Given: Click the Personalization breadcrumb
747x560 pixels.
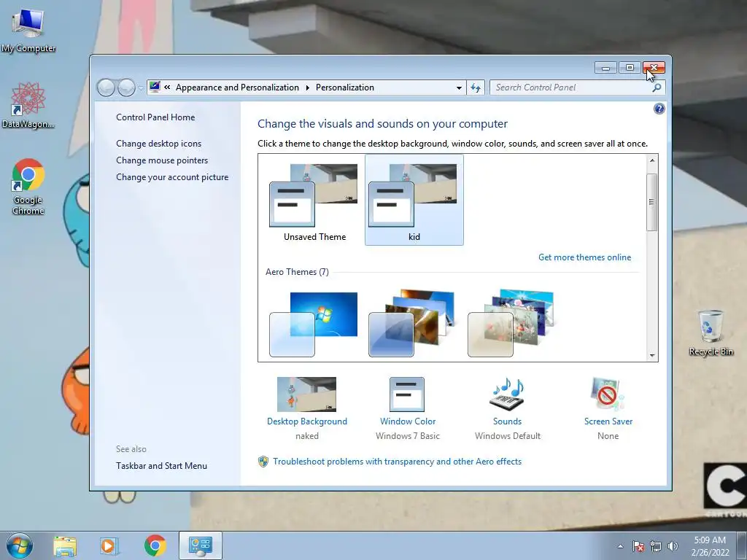Looking at the screenshot, I should 345,87.
